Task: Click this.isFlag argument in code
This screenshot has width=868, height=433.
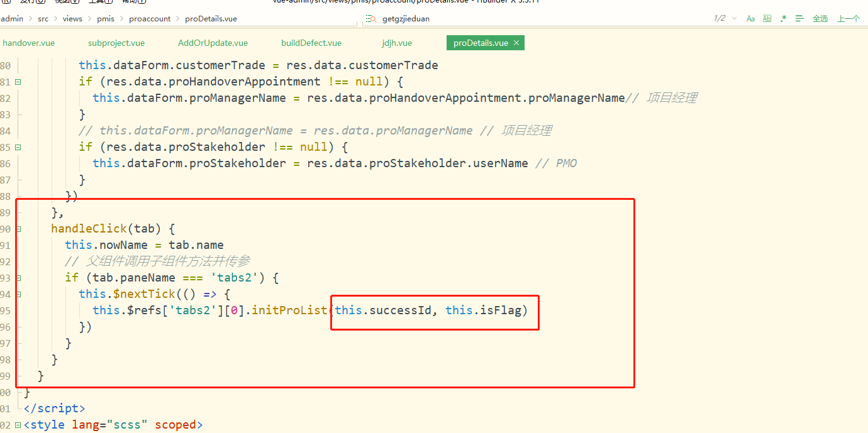Action: [x=484, y=310]
